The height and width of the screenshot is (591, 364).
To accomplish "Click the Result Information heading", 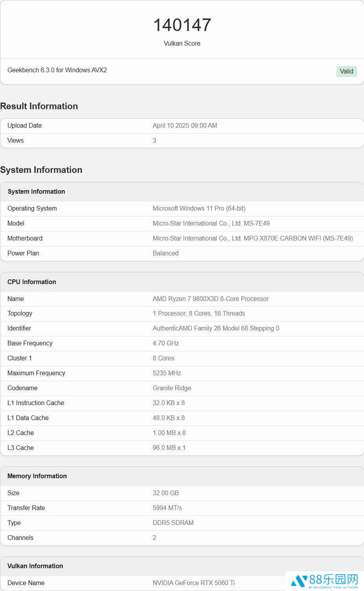I will (x=39, y=106).
